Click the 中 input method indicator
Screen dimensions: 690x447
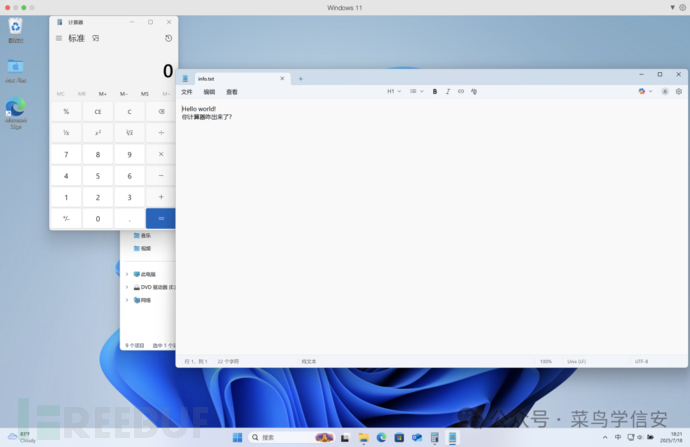pos(618,437)
